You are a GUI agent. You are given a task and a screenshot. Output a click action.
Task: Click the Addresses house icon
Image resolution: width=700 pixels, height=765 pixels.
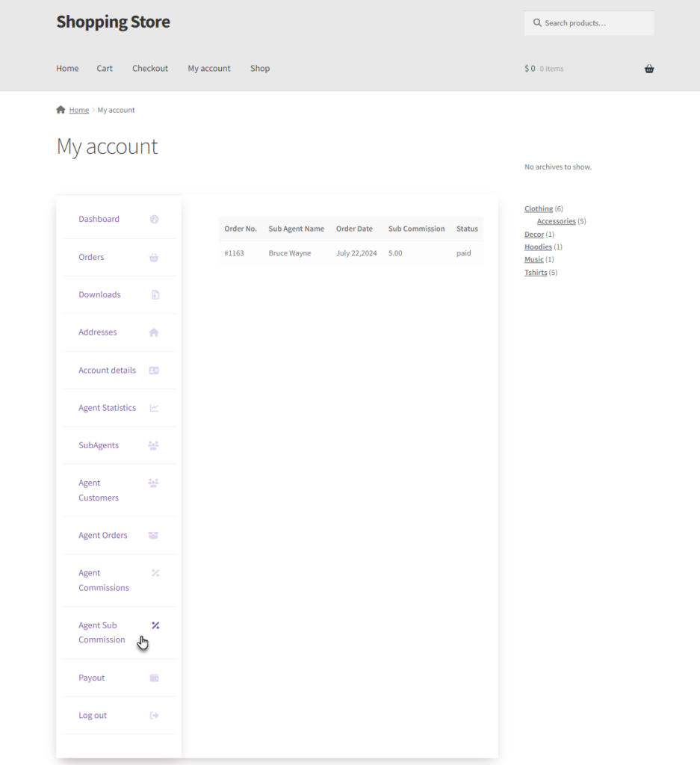[x=154, y=332]
